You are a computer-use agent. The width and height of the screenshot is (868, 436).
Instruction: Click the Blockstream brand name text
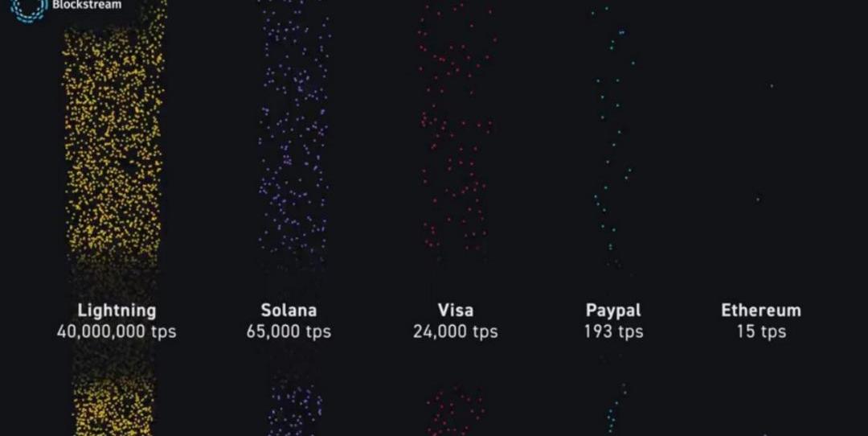87,5
